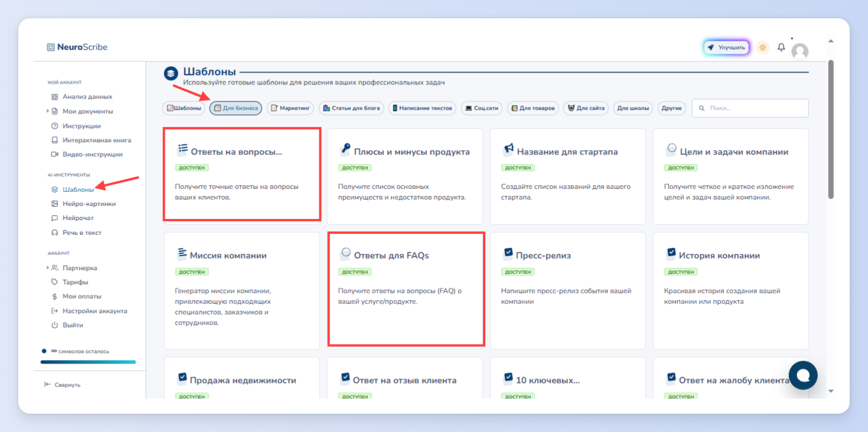Open the notifications bell
This screenshot has height=432, width=868.
point(781,47)
